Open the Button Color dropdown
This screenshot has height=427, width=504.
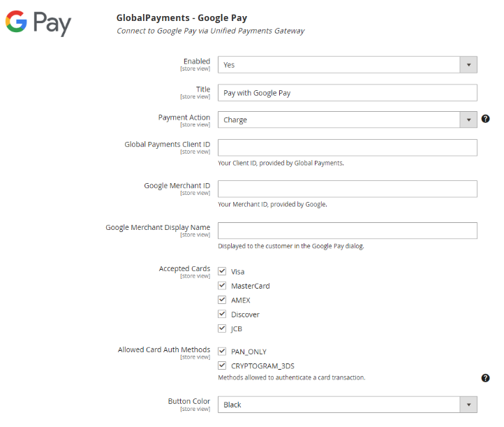point(347,405)
